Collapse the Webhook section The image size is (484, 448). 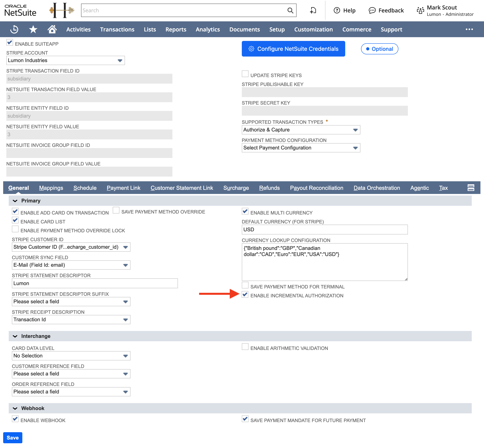15,408
